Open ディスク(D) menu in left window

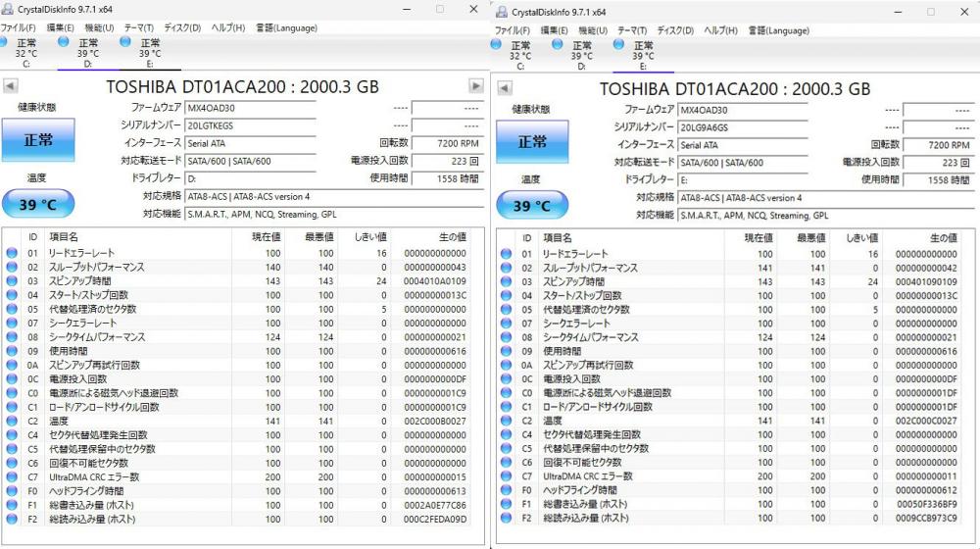coord(182,28)
